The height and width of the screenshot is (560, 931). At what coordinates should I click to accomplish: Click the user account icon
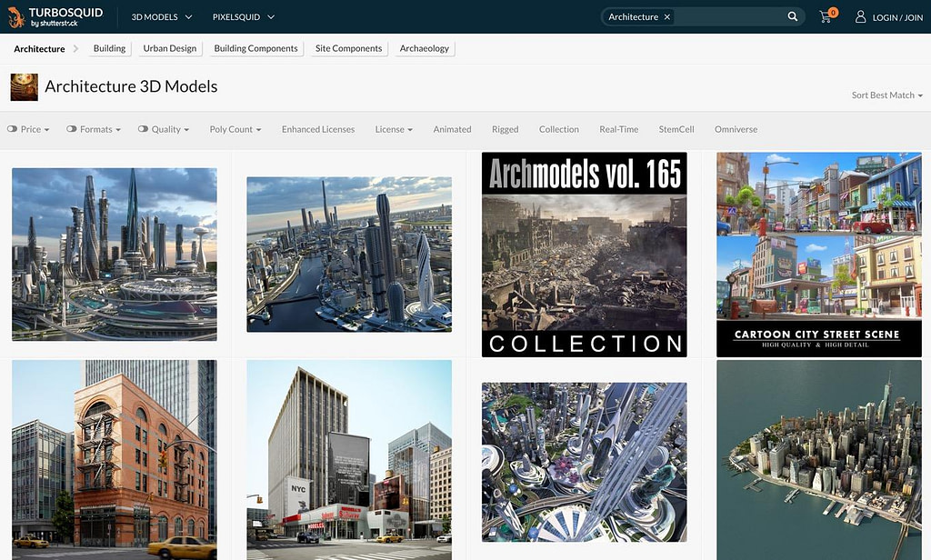click(860, 16)
